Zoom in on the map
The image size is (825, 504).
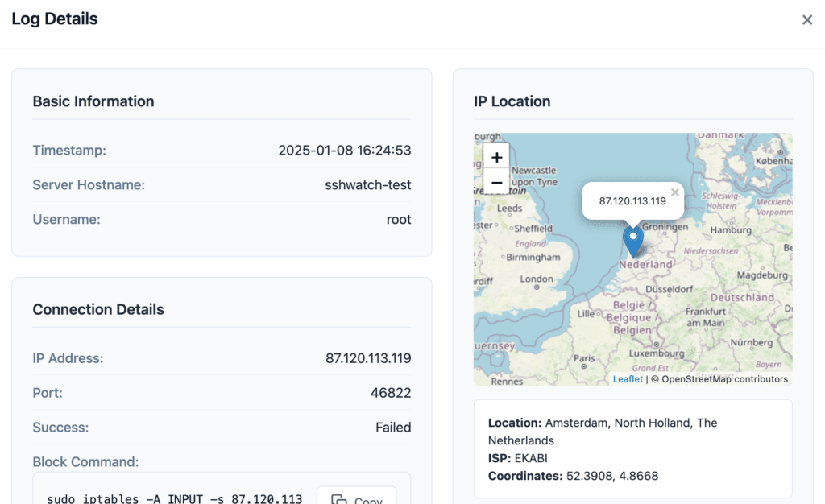click(496, 157)
